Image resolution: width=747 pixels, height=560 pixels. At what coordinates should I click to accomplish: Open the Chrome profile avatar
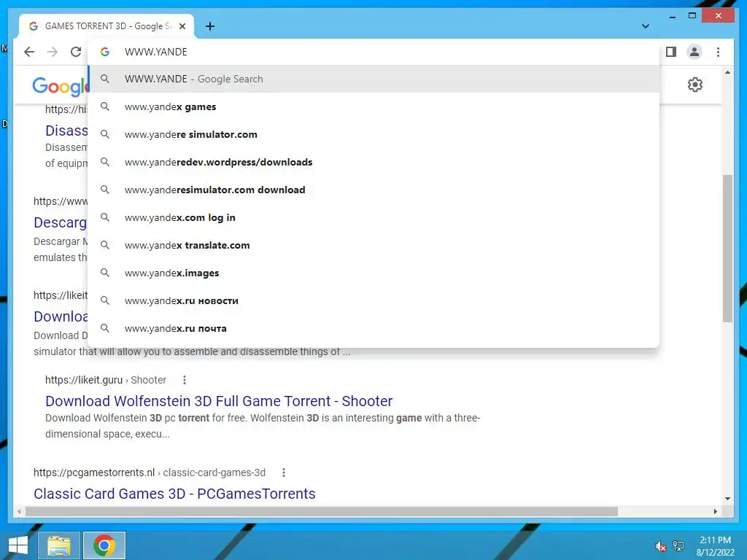point(694,52)
